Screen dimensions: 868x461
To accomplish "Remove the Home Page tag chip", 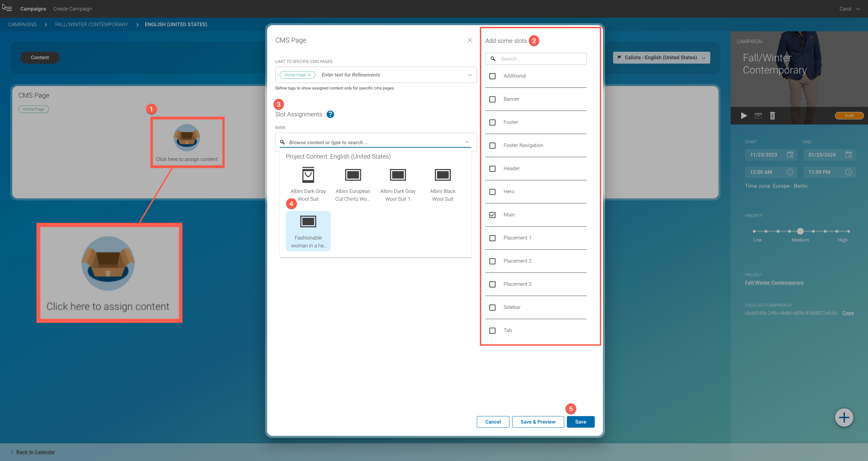I will click(309, 75).
